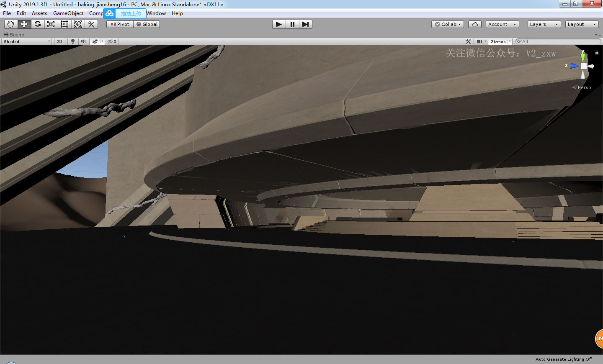Switch Persp projection label

pyautogui.click(x=582, y=87)
